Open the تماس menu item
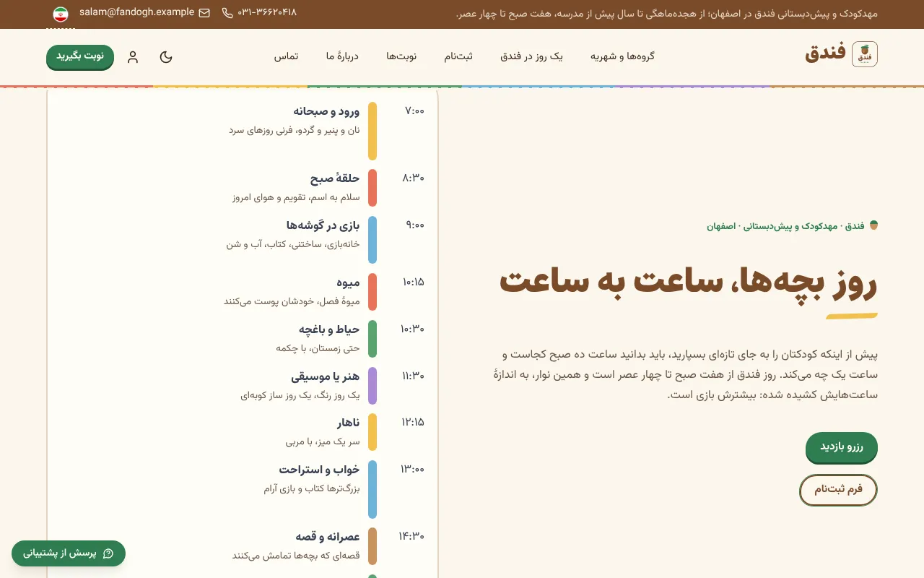The width and height of the screenshot is (924, 578). (x=286, y=56)
